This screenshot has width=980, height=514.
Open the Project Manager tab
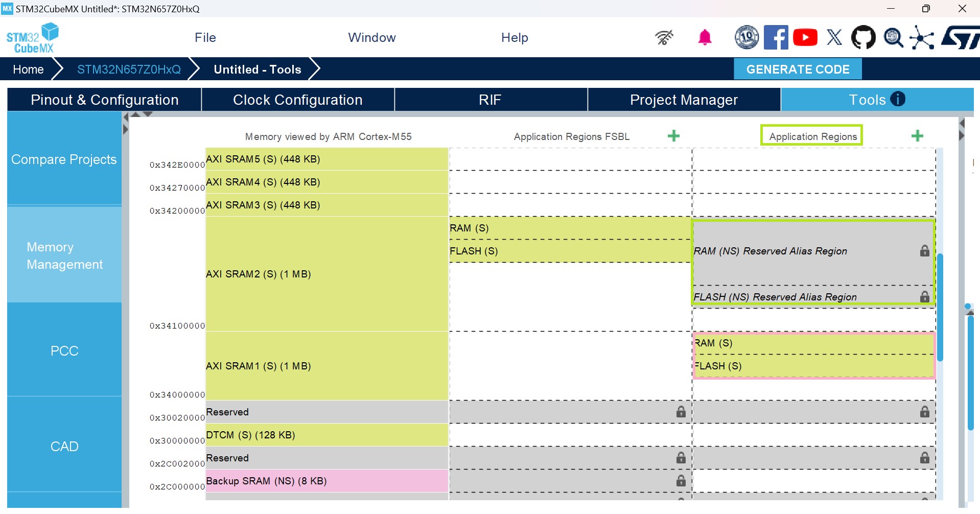tap(684, 100)
